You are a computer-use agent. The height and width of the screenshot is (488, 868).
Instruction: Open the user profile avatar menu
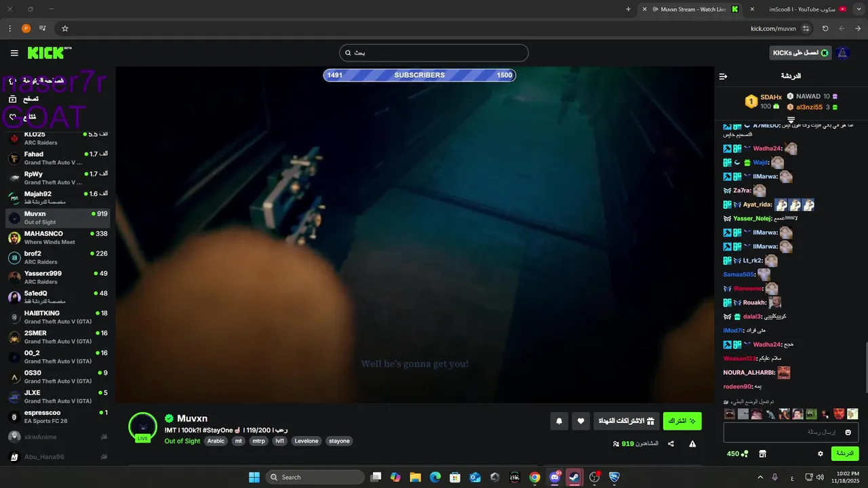pyautogui.click(x=843, y=53)
